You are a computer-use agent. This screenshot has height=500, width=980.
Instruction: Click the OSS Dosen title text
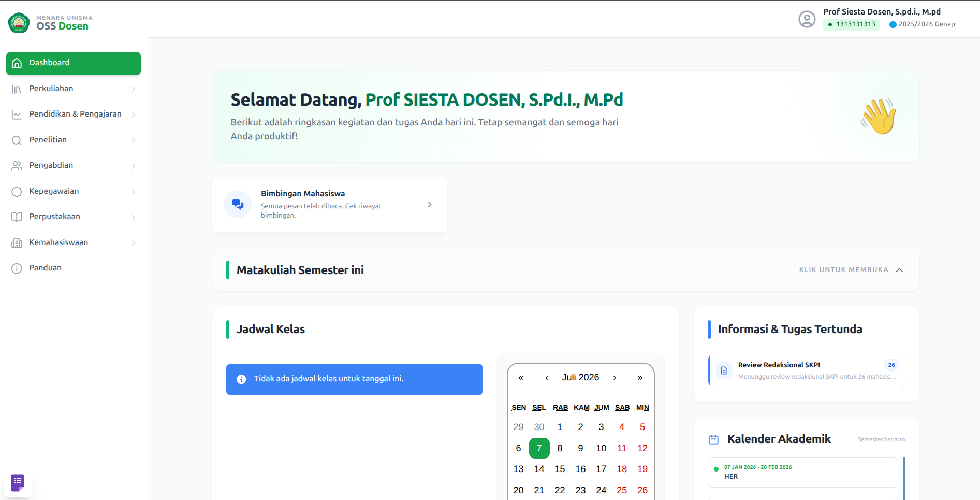pyautogui.click(x=62, y=26)
